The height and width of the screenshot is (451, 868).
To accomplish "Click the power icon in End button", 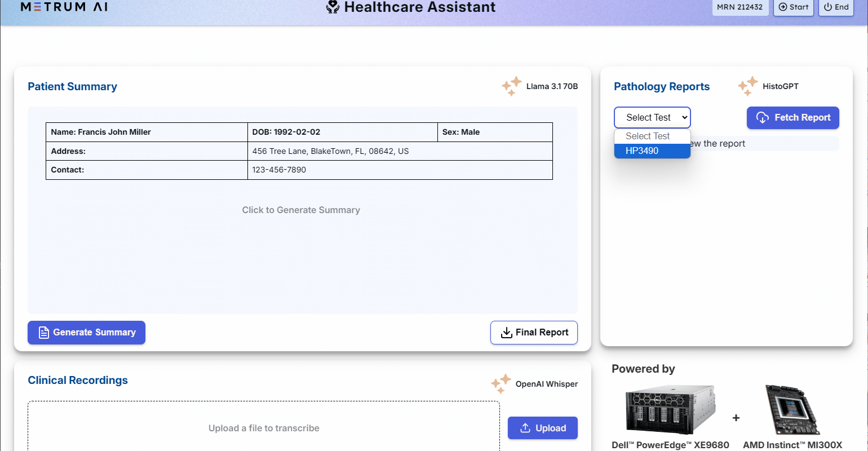I will tap(828, 7).
